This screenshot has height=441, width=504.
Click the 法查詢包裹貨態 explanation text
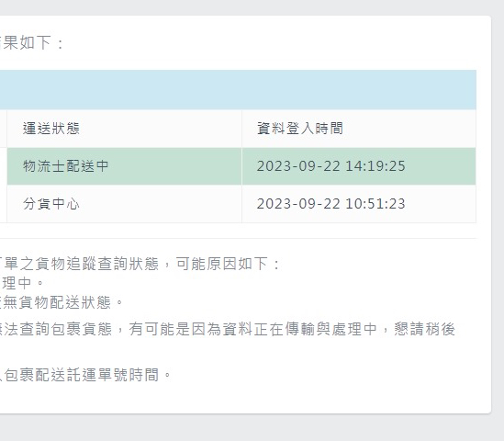[56, 330]
